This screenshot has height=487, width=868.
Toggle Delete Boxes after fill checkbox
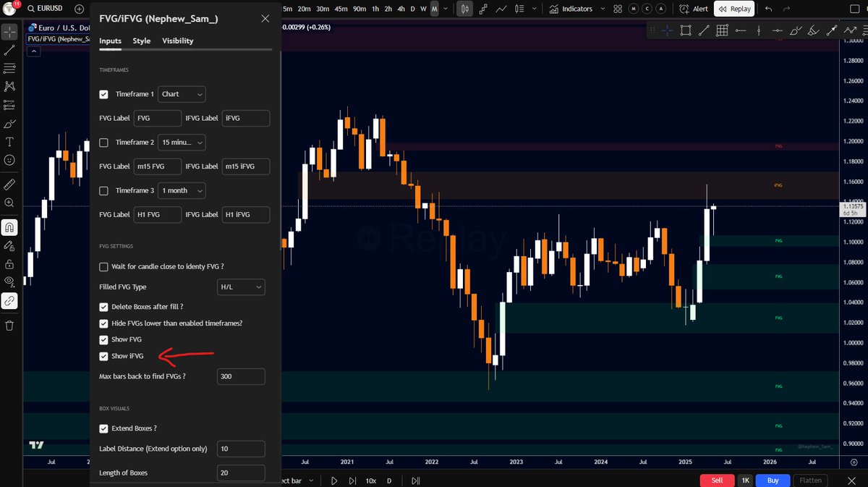pyautogui.click(x=103, y=307)
